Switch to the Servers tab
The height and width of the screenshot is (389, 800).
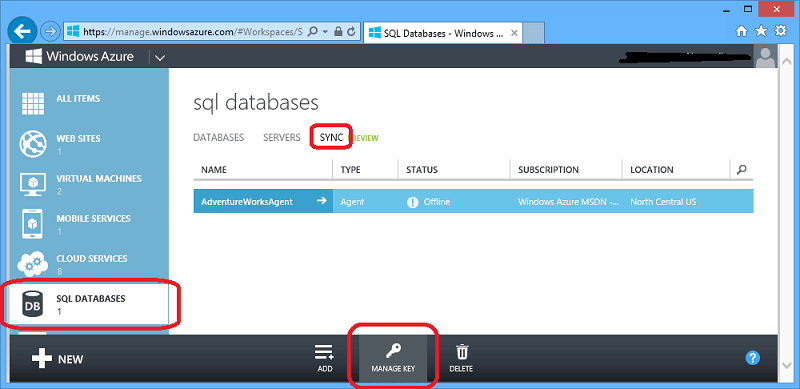point(282,138)
